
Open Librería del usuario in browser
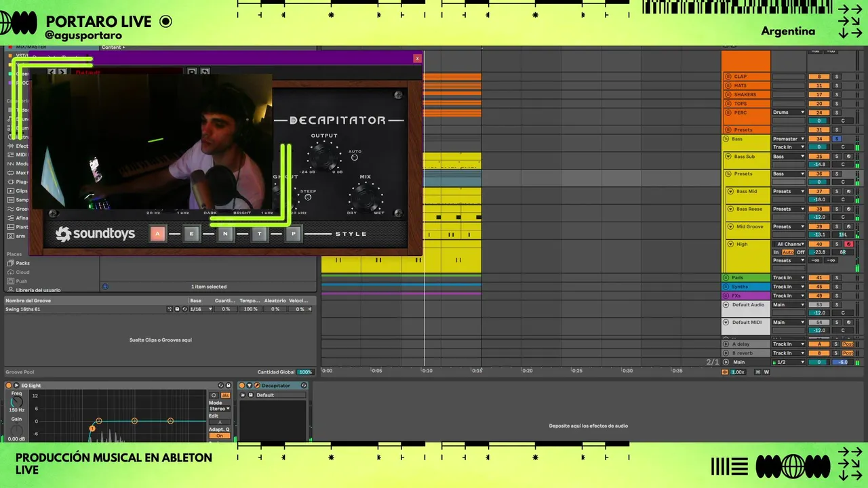point(38,289)
